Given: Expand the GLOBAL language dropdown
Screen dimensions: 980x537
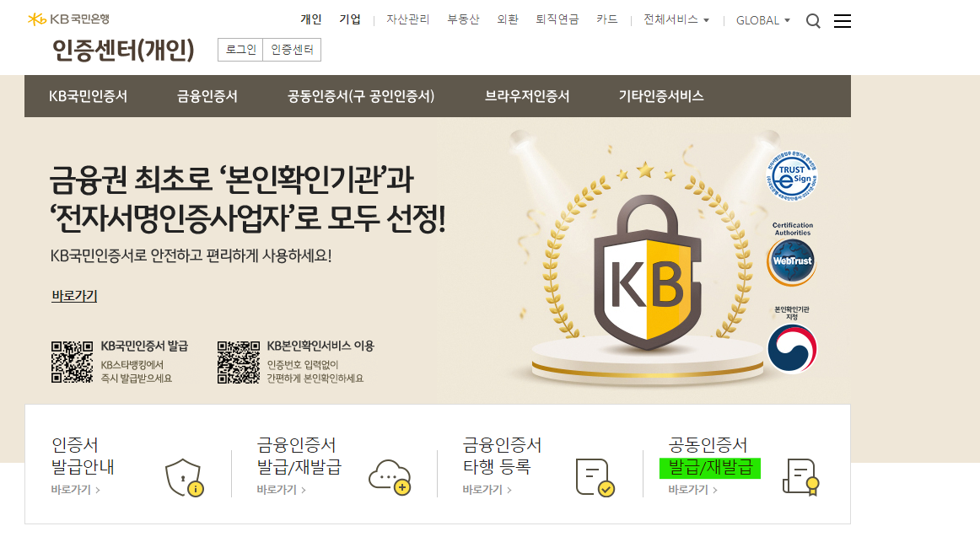Looking at the screenshot, I should [x=763, y=20].
